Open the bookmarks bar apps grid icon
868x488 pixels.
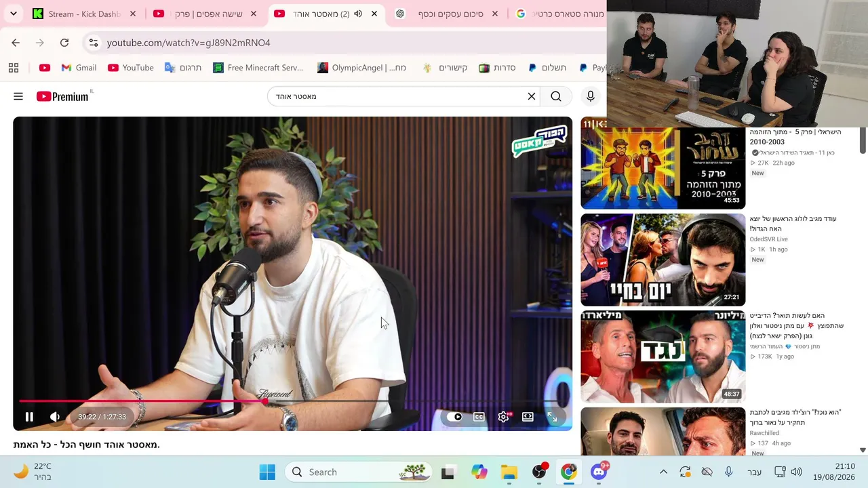tap(14, 68)
